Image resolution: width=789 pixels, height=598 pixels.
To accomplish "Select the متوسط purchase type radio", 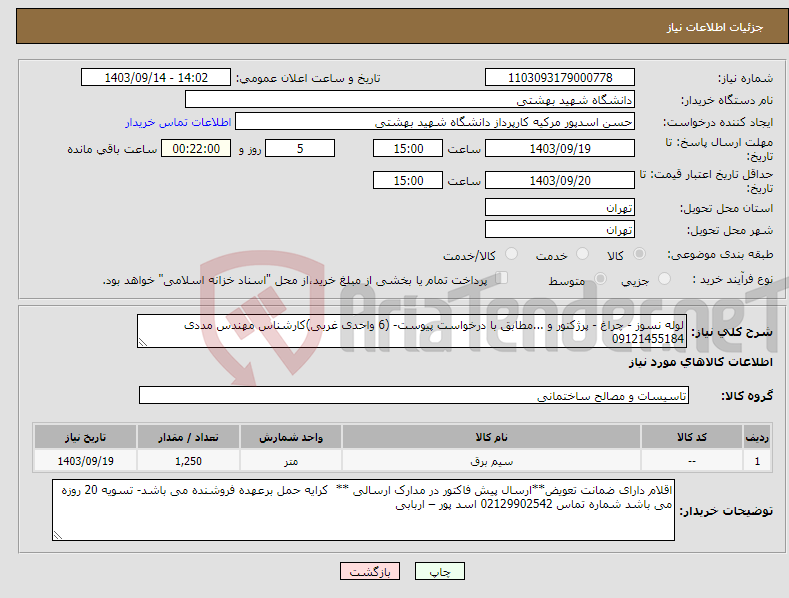I will pos(600,279).
